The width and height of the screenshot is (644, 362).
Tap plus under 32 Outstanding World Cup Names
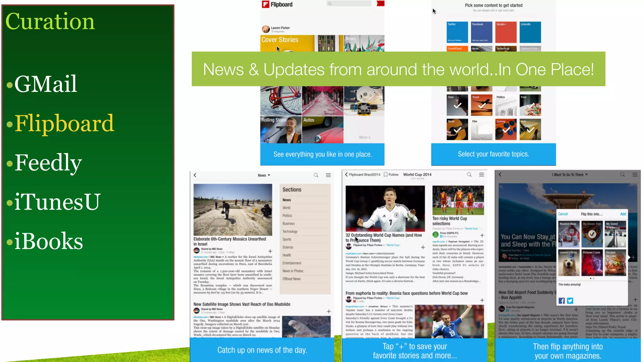tap(423, 247)
